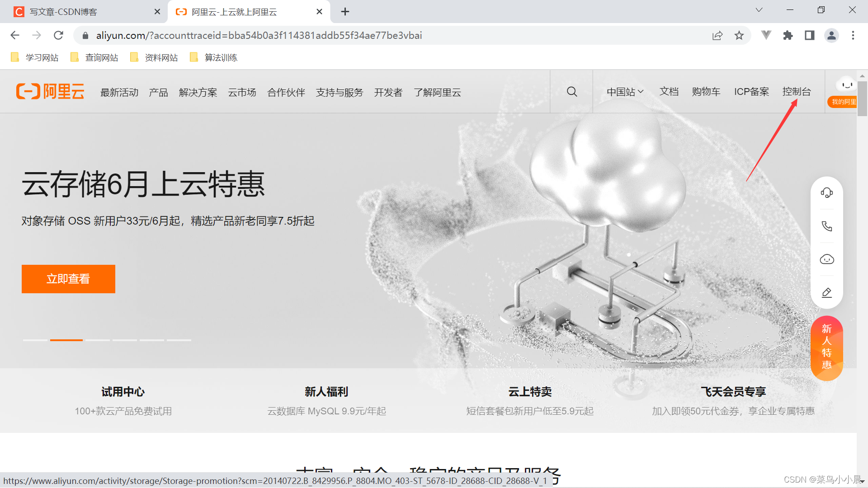Image resolution: width=868 pixels, height=488 pixels.
Task: Switch to the 写文章-CSDN博客 tab
Action: pyautogui.click(x=63, y=12)
